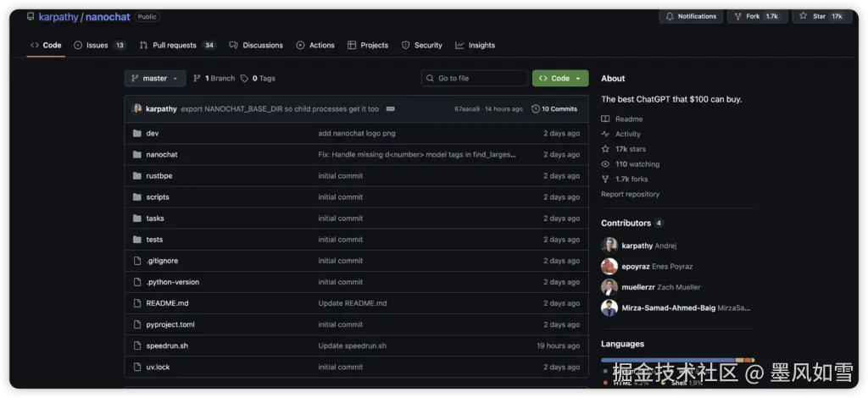Open the nanochat repository name link
This screenshot has height=398, width=868.
click(x=108, y=17)
